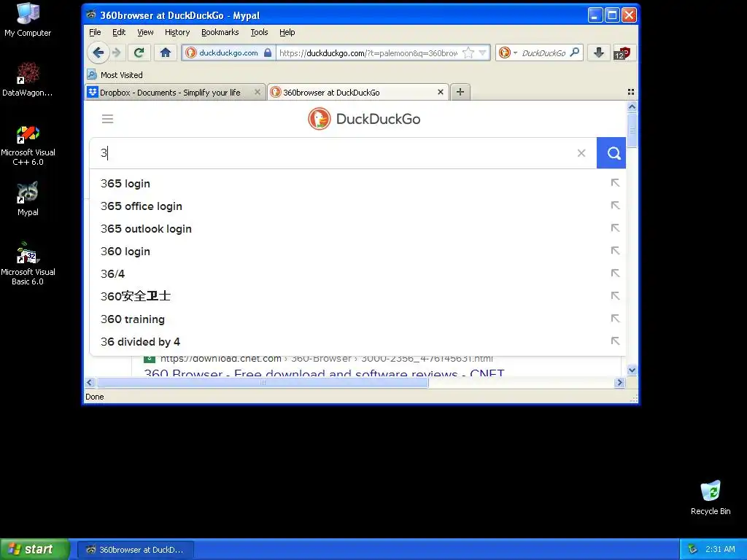The height and width of the screenshot is (560, 747).
Task: Fill search with '36 divided by 4' arrow
Action: [x=615, y=341]
